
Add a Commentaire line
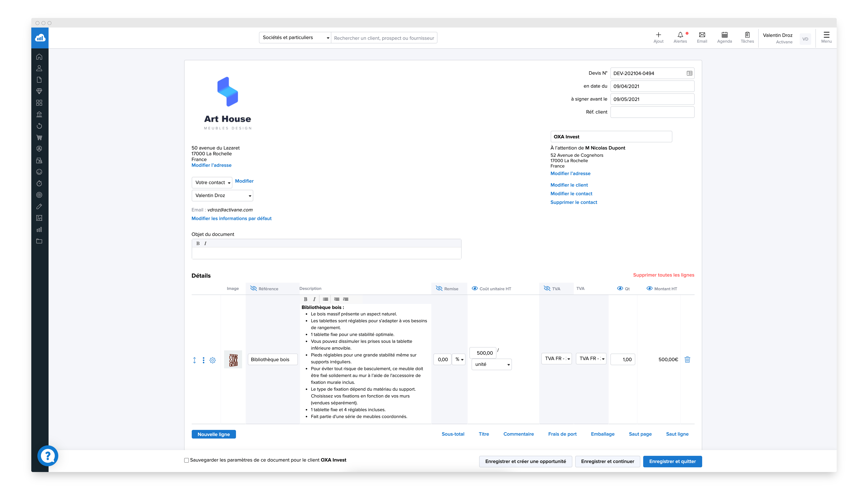pos(518,434)
